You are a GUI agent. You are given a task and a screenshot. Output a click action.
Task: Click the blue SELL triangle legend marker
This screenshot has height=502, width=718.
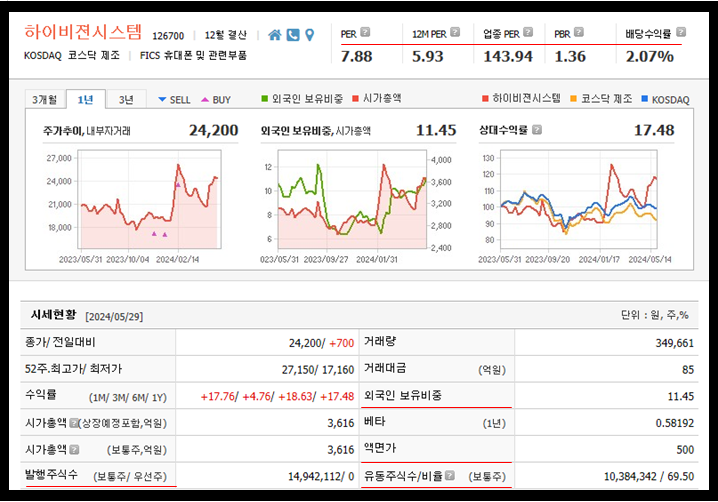(162, 99)
